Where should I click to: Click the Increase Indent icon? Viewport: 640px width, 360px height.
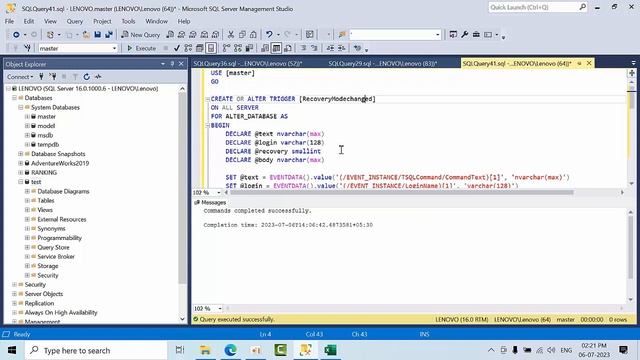click(342, 48)
